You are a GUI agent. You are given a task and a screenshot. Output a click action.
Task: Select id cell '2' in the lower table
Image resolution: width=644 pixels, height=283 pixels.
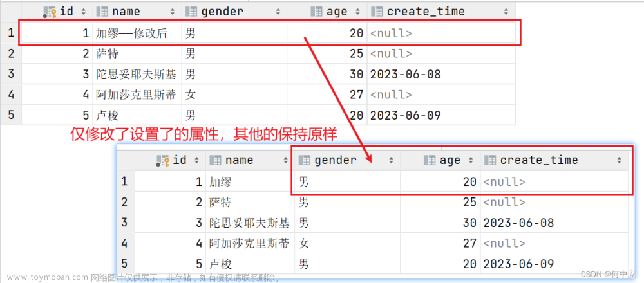pos(171,202)
